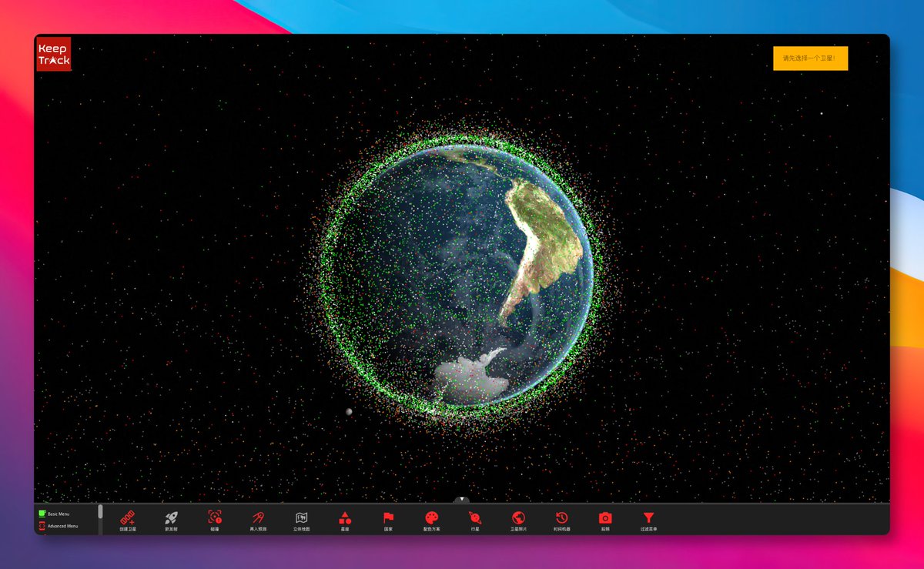Screen dimensions: 924x569
Task: Open the Color Scheme (配色方案) palette icon
Action: (431, 520)
